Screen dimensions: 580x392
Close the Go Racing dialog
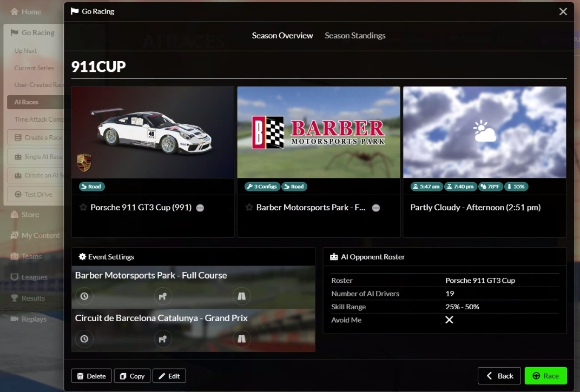coord(563,11)
